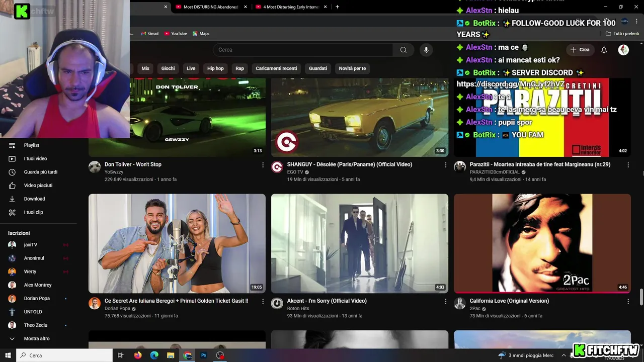Open Microsoft Edge from the taskbar
The image size is (644, 362).
pyautogui.click(x=154, y=355)
